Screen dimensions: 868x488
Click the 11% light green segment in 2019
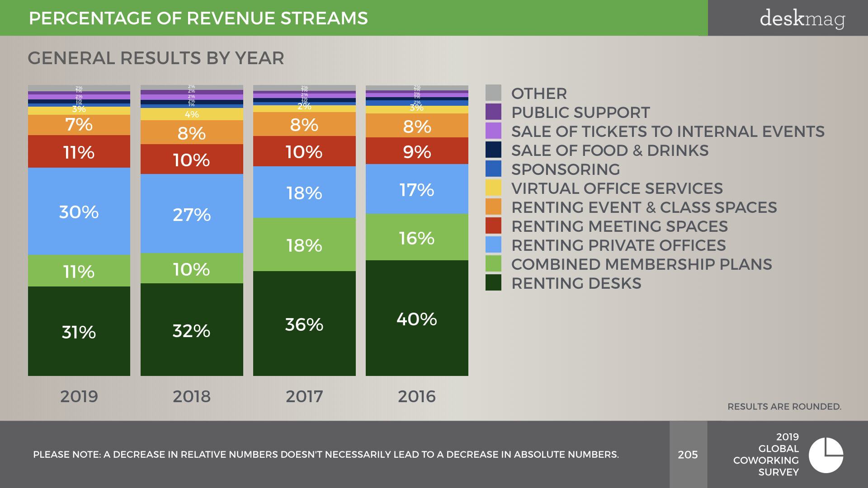point(79,271)
